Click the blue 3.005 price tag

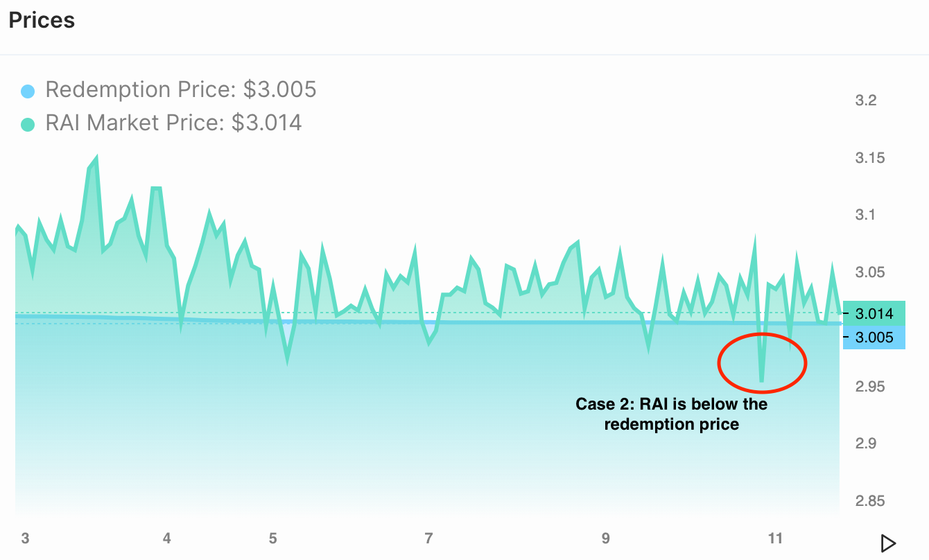874,338
